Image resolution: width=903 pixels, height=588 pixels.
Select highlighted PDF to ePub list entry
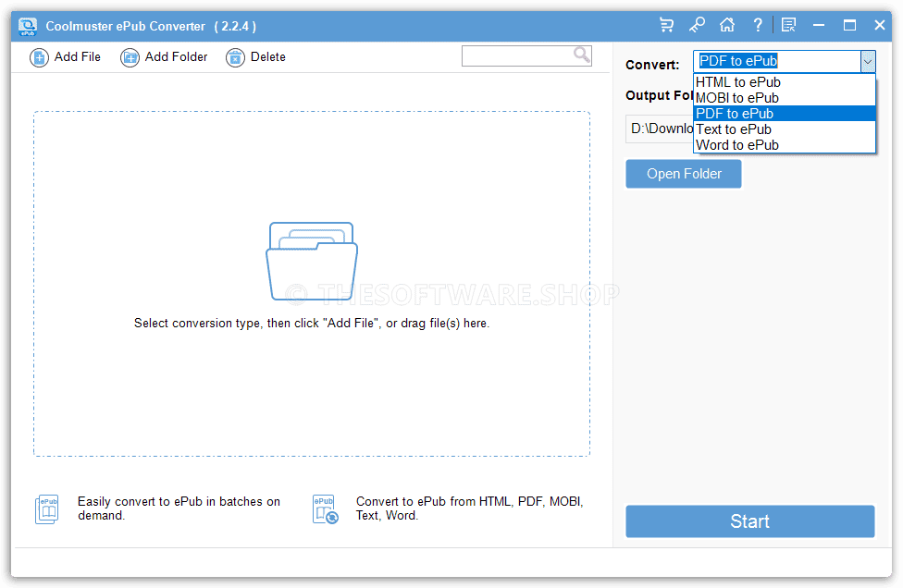tap(785, 114)
